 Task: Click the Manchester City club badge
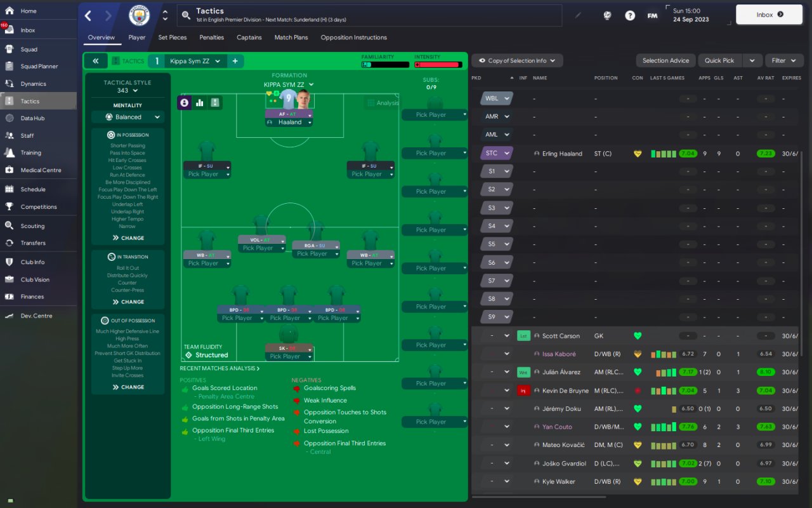140,15
